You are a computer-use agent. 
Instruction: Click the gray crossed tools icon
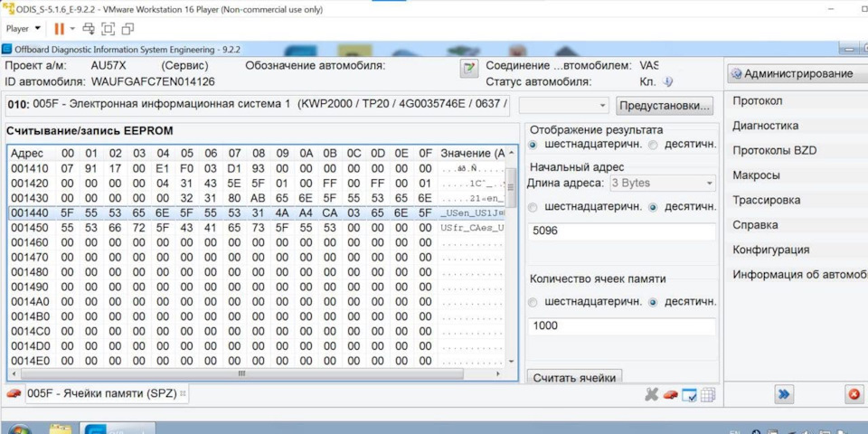(652, 395)
